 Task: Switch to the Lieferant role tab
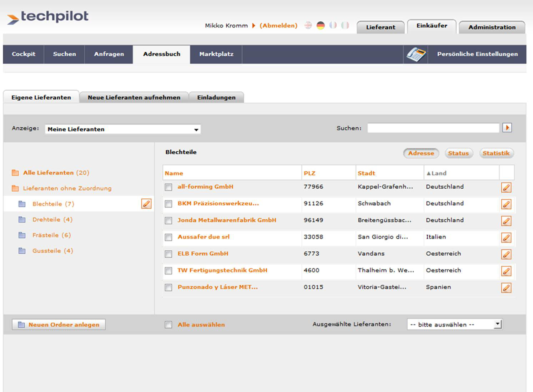coord(381,27)
